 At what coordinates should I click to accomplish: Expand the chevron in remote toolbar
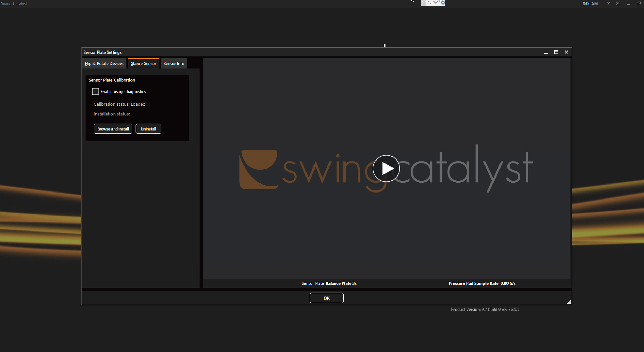tap(436, 2)
